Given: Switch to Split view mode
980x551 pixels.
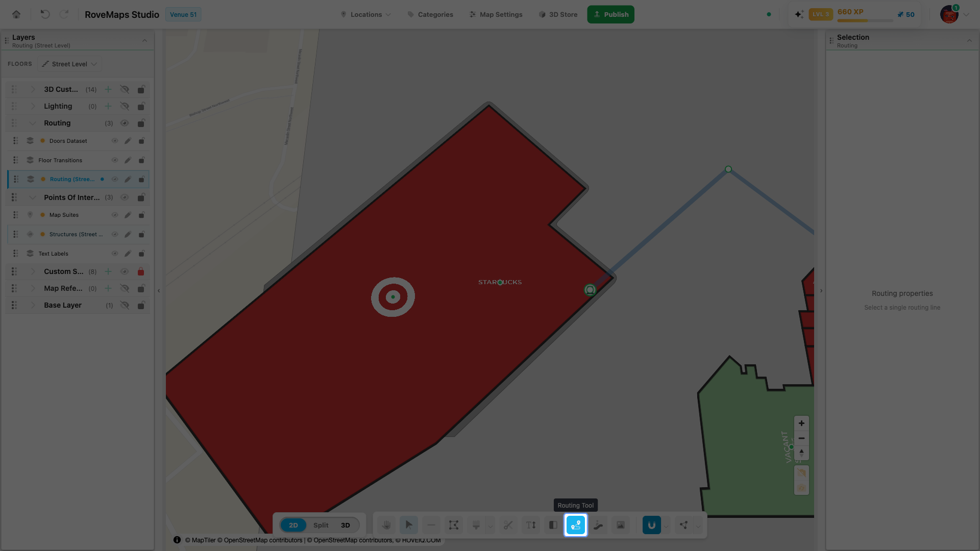Looking at the screenshot, I should 321,525.
